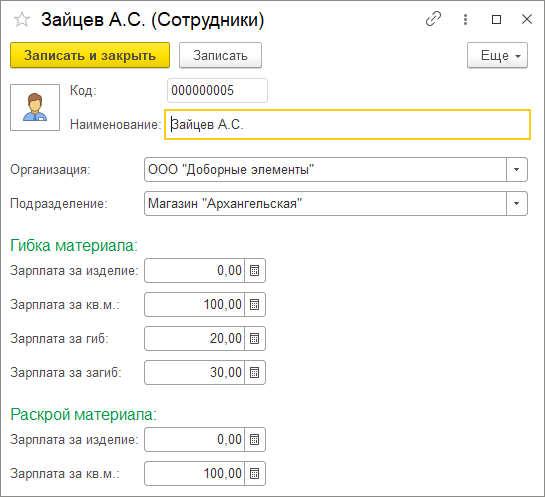
Task: Open calculator for Раскрой Зарплата за кв.м.
Action: [255, 473]
